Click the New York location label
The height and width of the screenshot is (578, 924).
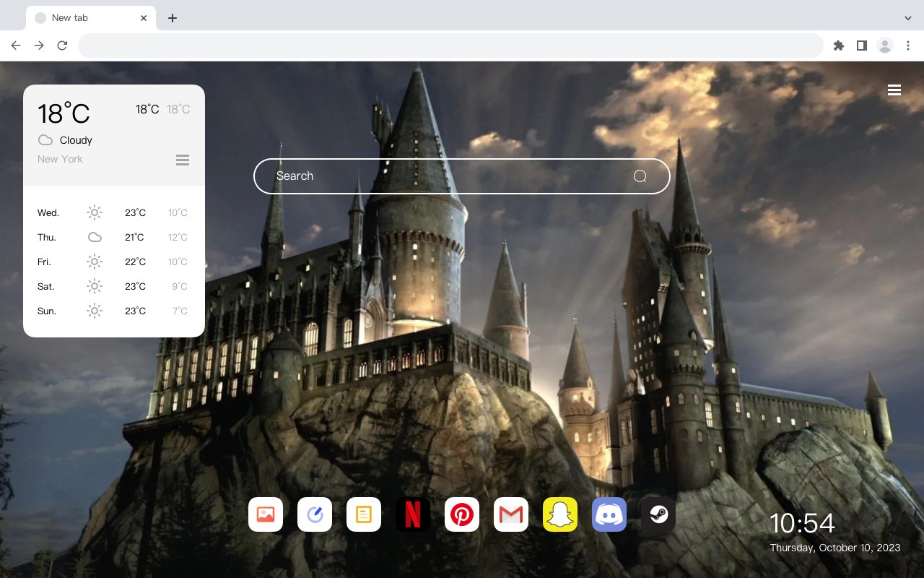(x=60, y=159)
